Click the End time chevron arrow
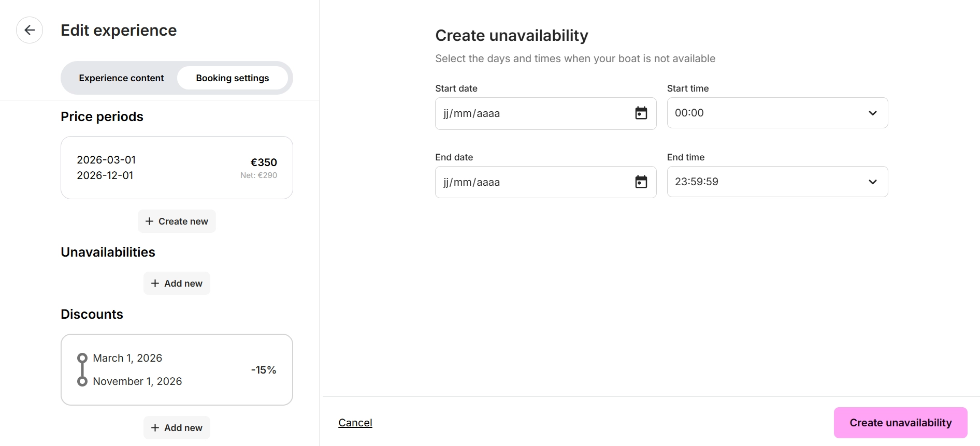 coord(872,182)
